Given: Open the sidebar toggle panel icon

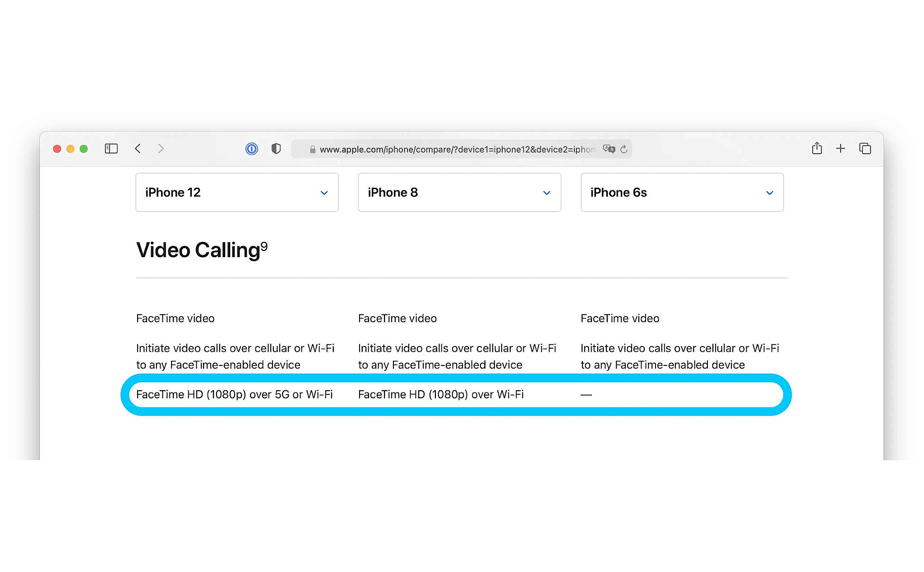Looking at the screenshot, I should click(111, 149).
